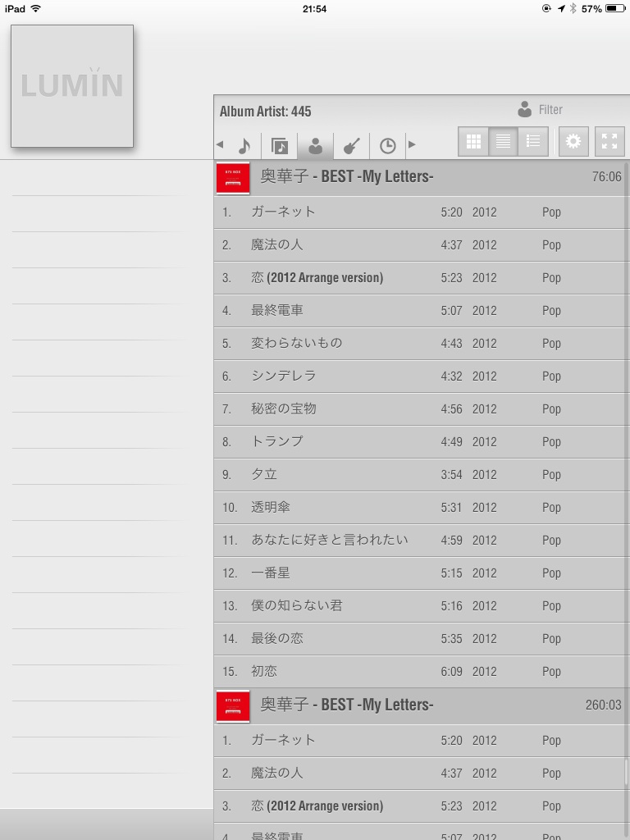Open the recently added clock tab
The width and height of the screenshot is (630, 840).
tap(387, 145)
